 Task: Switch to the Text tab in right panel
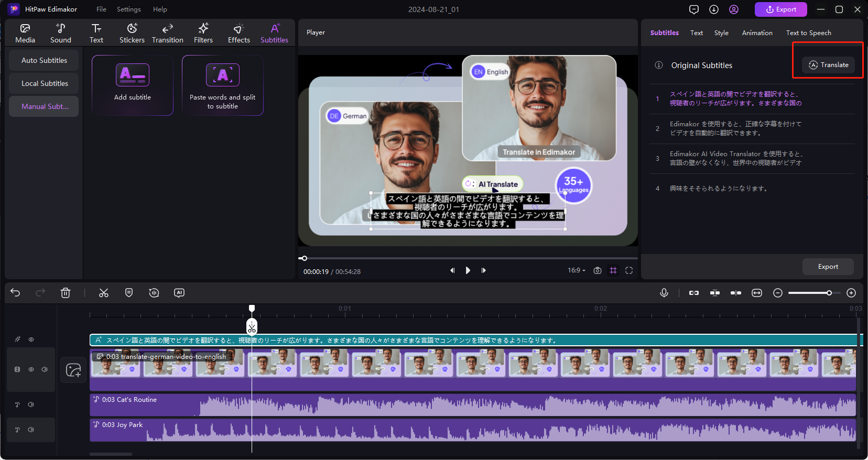(697, 32)
